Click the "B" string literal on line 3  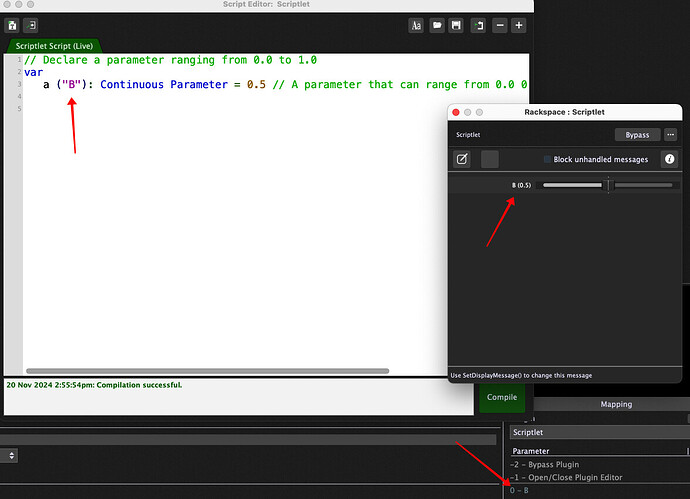(72, 84)
